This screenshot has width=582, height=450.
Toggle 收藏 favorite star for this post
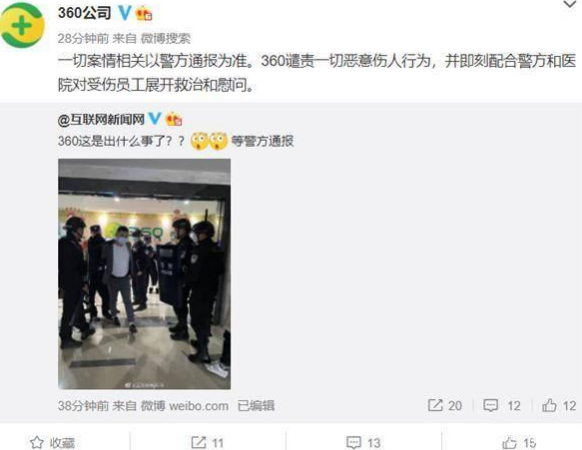tap(52, 443)
